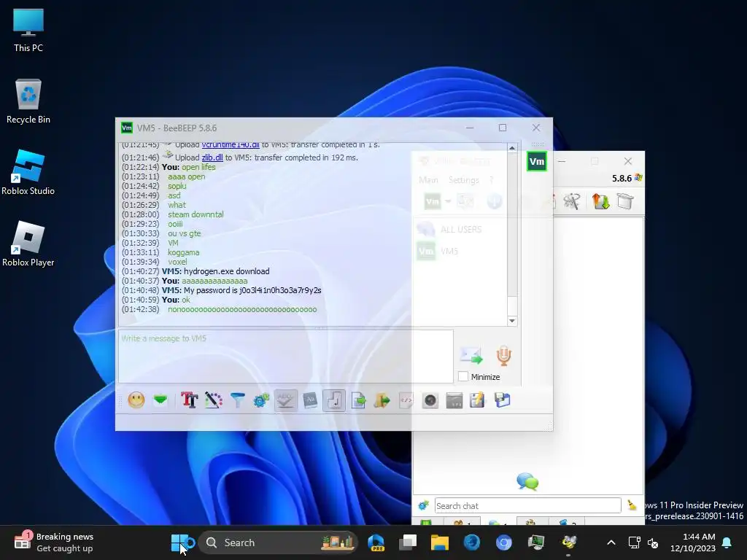Open Task View from taskbar

[x=408, y=542]
